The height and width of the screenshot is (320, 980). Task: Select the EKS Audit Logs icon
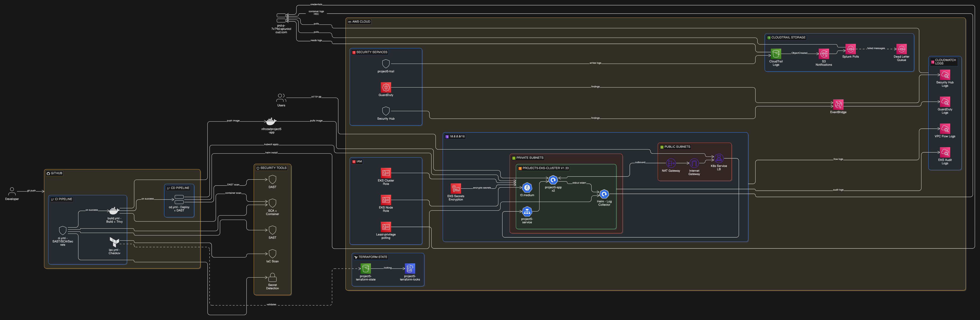point(945,152)
